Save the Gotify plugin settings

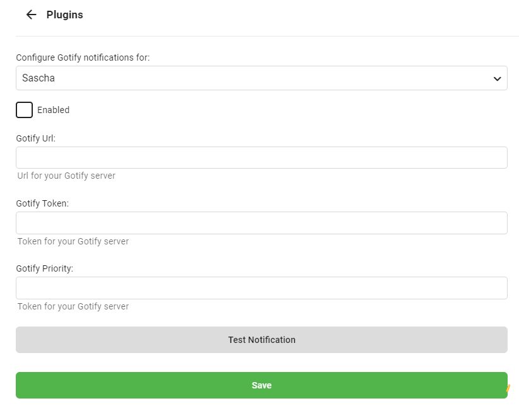pyautogui.click(x=261, y=385)
